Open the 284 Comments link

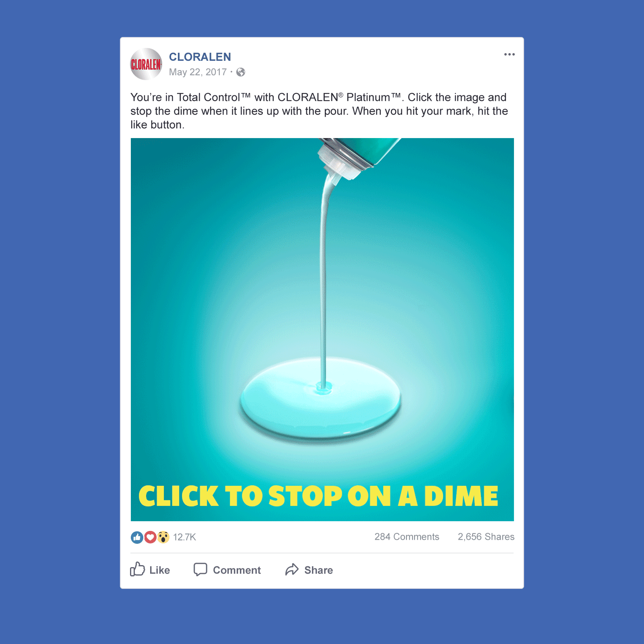(407, 537)
